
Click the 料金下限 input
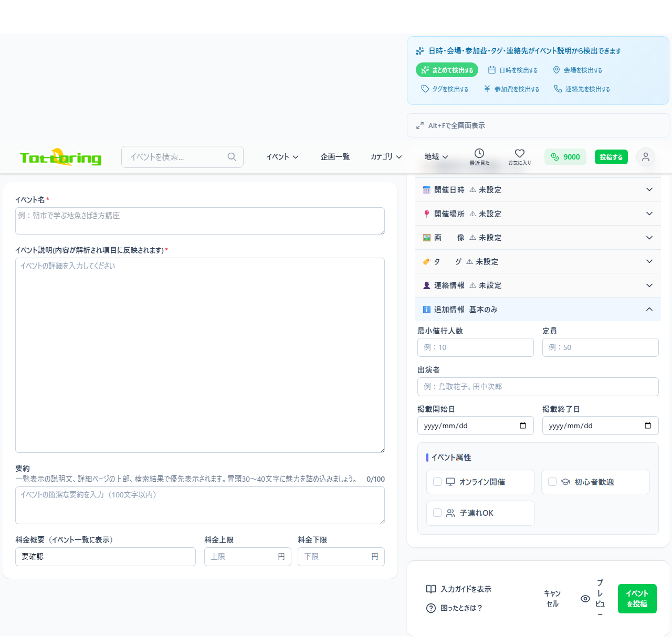341,557
